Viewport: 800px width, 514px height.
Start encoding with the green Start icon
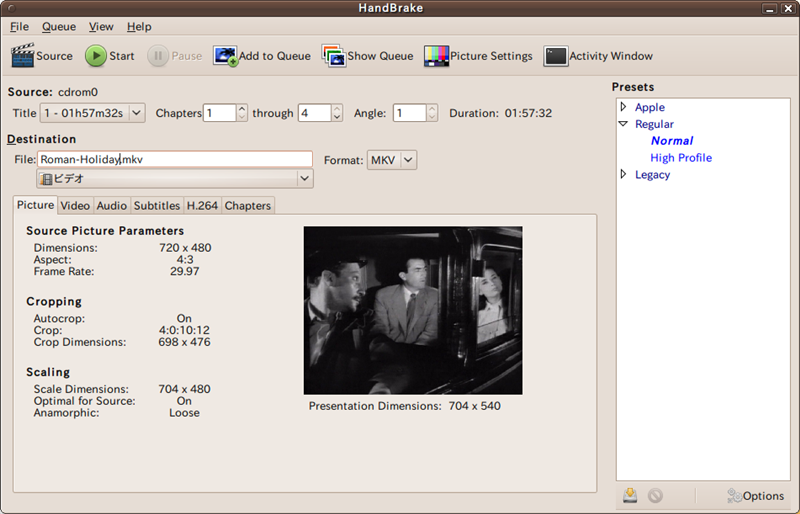(x=95, y=56)
